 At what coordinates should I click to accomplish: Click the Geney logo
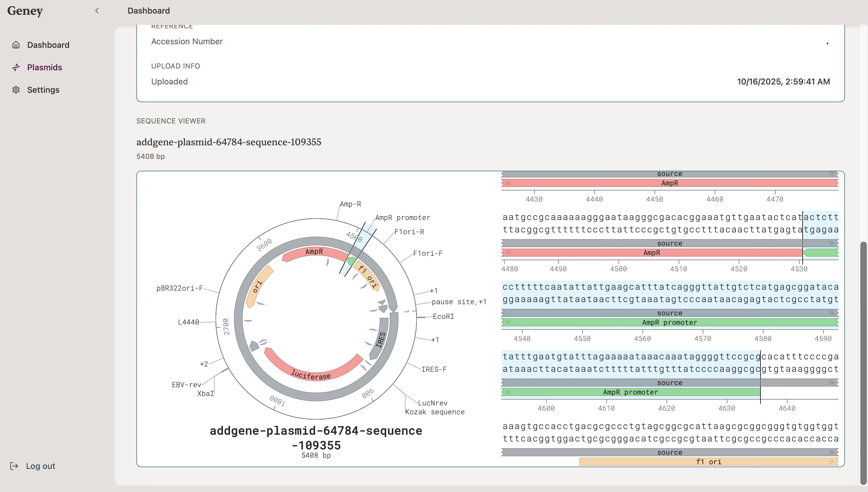pos(25,11)
